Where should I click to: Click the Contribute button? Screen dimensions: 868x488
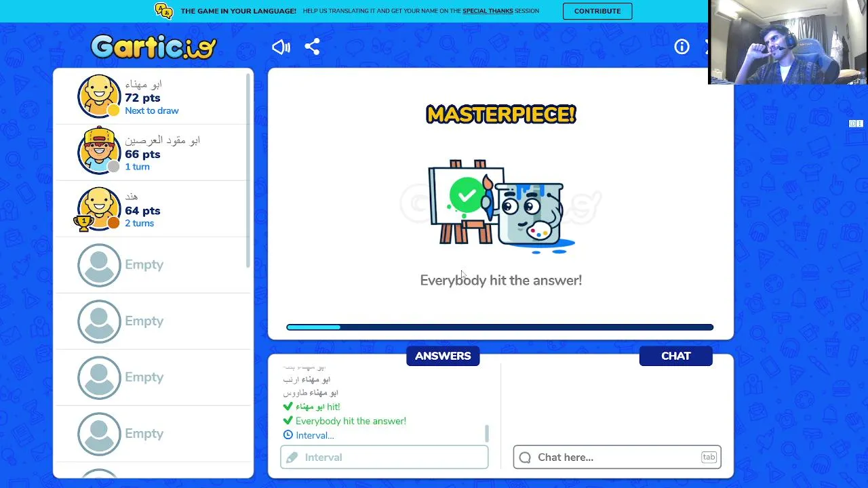[x=597, y=11]
